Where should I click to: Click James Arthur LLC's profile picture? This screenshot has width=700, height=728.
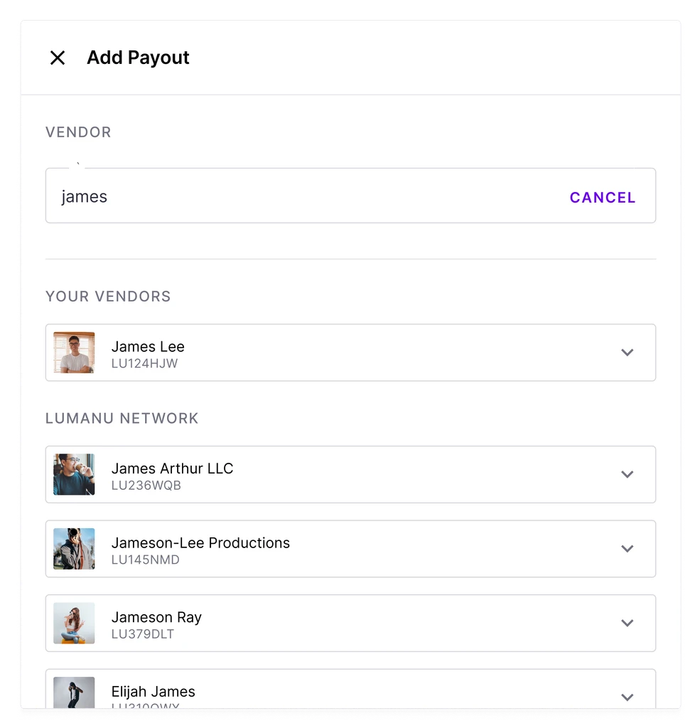(74, 474)
